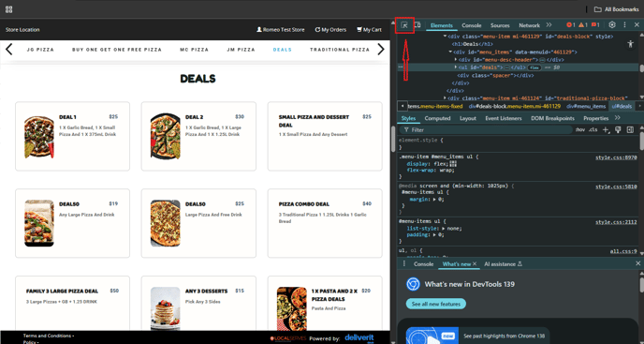Open the all.css:9 source link

[623, 251]
